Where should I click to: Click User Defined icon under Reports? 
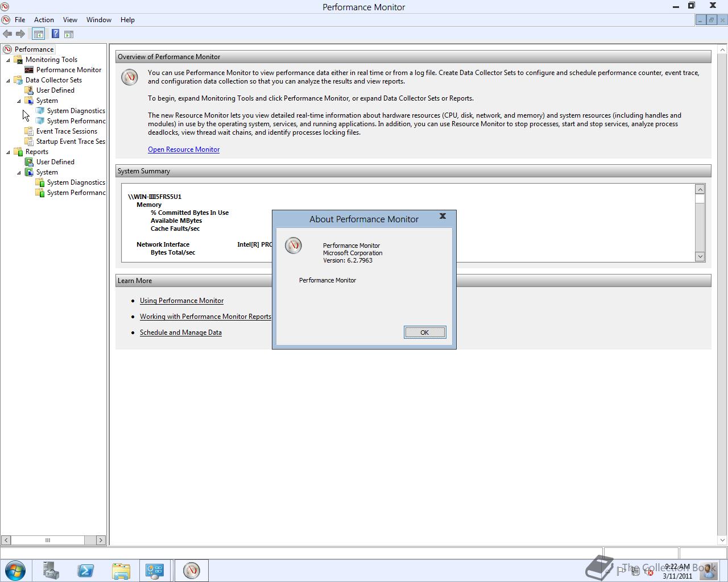tap(29, 162)
